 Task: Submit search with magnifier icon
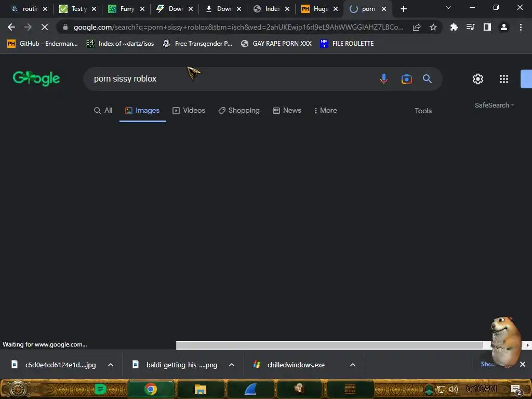coord(427,79)
